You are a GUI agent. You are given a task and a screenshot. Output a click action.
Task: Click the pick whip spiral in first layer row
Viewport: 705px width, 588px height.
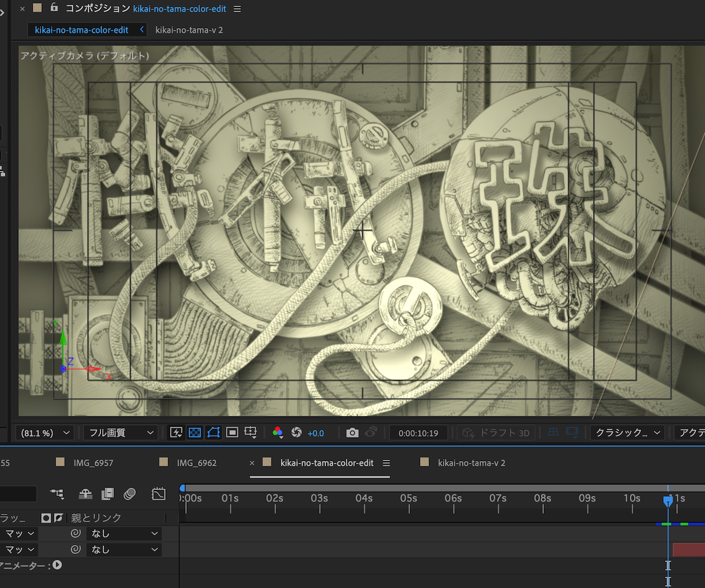click(75, 533)
